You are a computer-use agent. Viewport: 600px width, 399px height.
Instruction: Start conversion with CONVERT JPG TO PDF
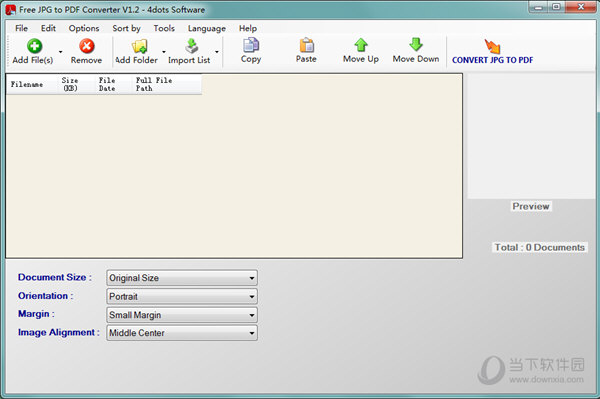click(x=492, y=51)
